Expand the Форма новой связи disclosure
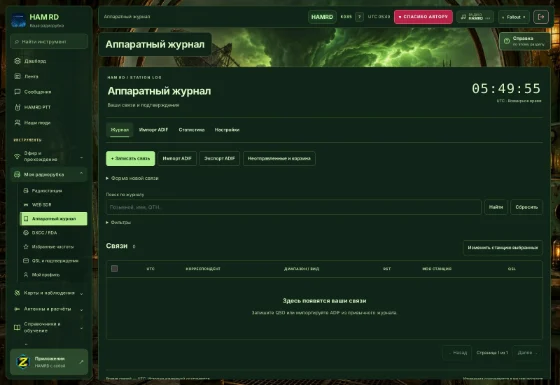The height and width of the screenshot is (385, 560). (132, 178)
